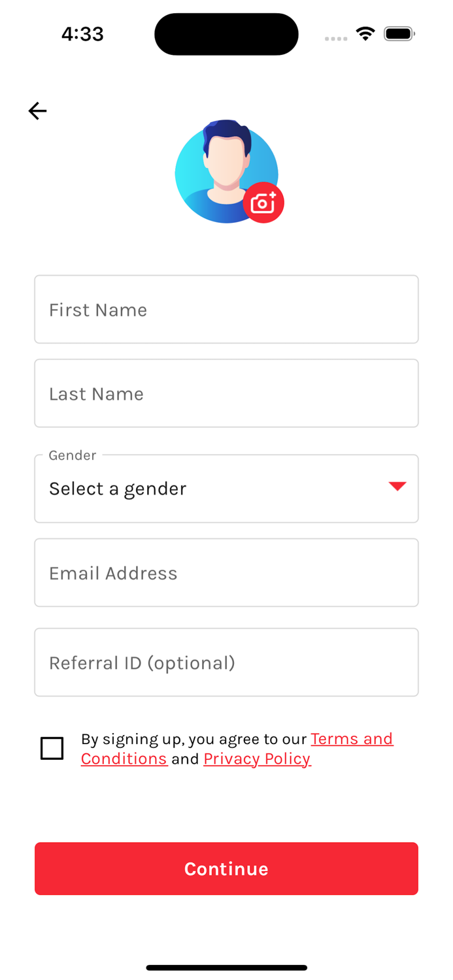Tap the battery indicator in status bar

point(399,33)
